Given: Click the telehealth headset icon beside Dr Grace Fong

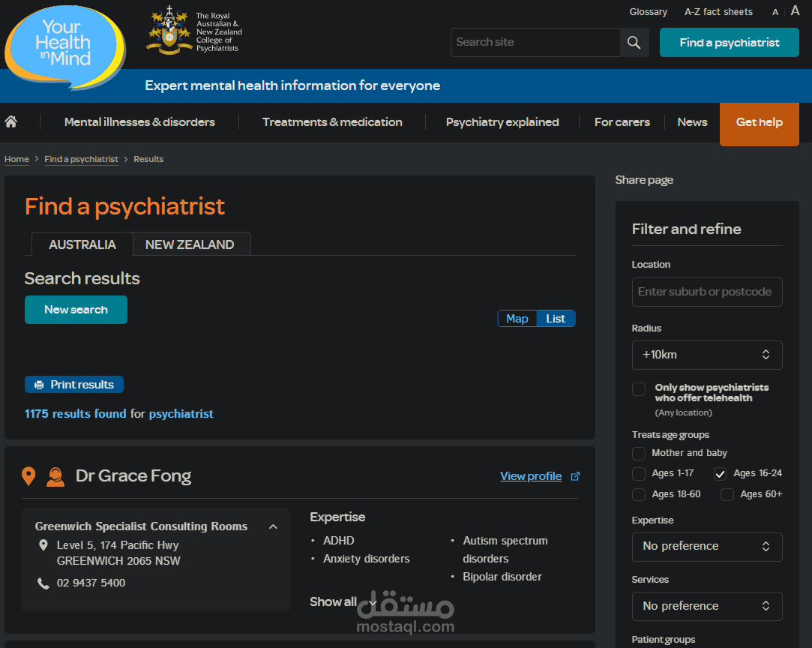Looking at the screenshot, I should (55, 476).
